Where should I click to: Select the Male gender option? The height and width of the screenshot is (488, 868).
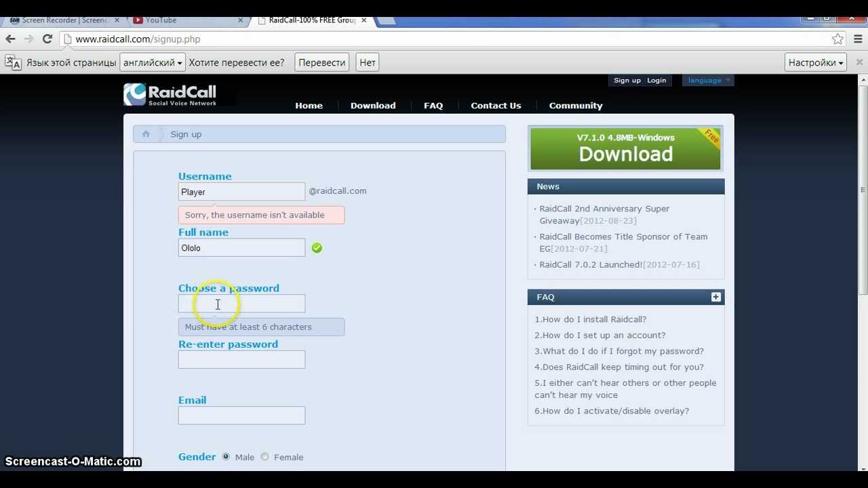(x=226, y=457)
